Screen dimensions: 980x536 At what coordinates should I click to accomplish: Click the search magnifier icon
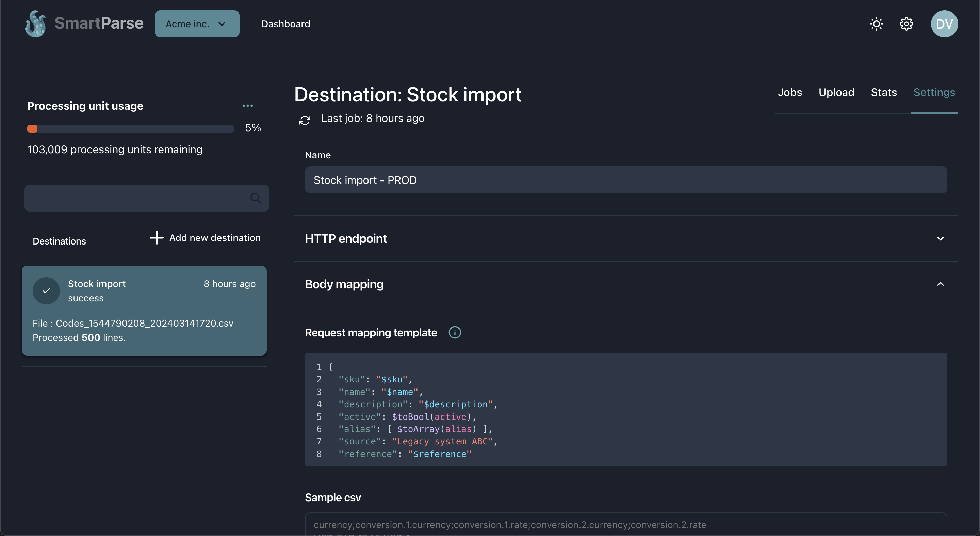256,198
